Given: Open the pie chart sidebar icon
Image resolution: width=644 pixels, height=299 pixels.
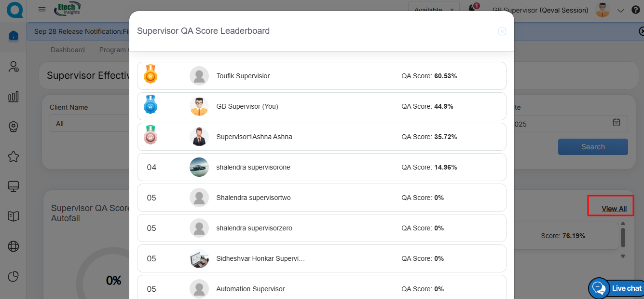Looking at the screenshot, I should pyautogui.click(x=14, y=276).
